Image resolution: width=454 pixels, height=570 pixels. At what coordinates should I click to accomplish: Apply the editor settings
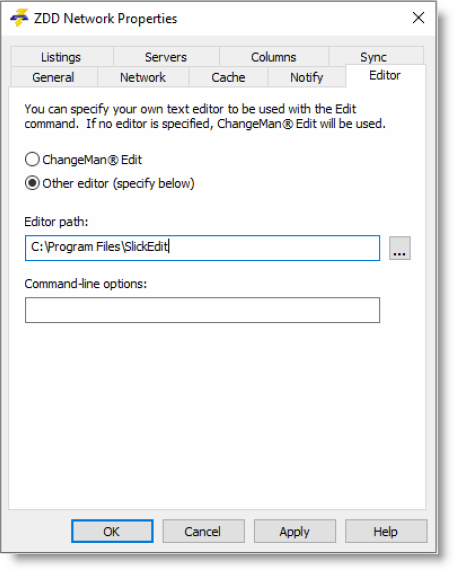point(294,531)
